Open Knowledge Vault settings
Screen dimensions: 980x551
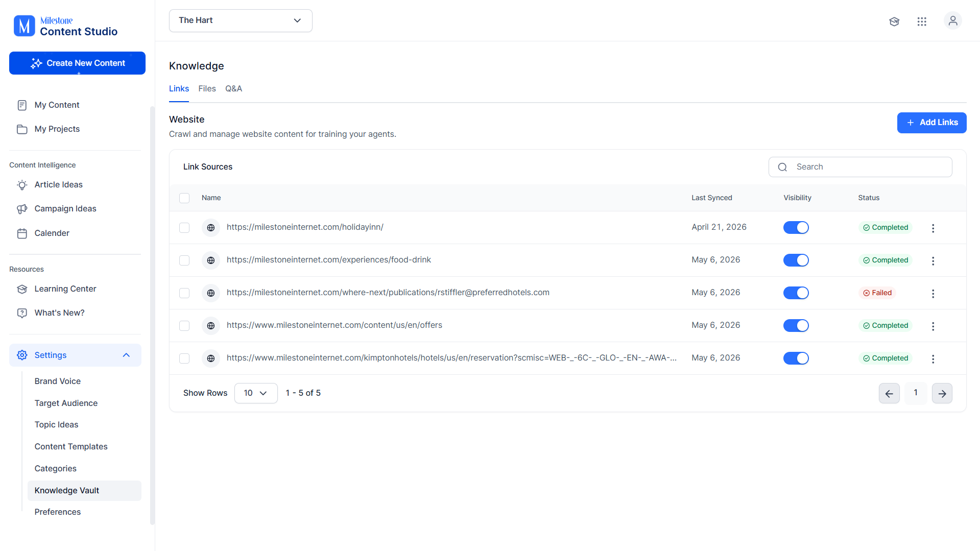[x=84, y=491]
